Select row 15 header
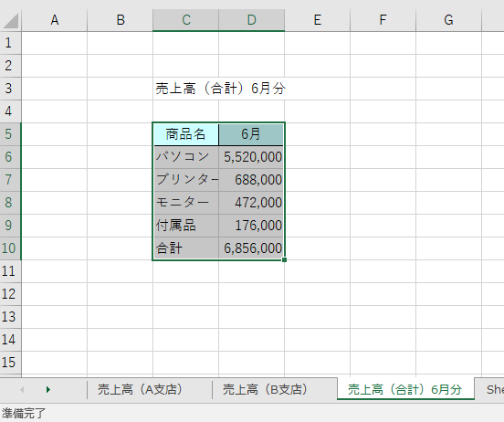Viewport: 504px width, 422px height. [x=11, y=363]
